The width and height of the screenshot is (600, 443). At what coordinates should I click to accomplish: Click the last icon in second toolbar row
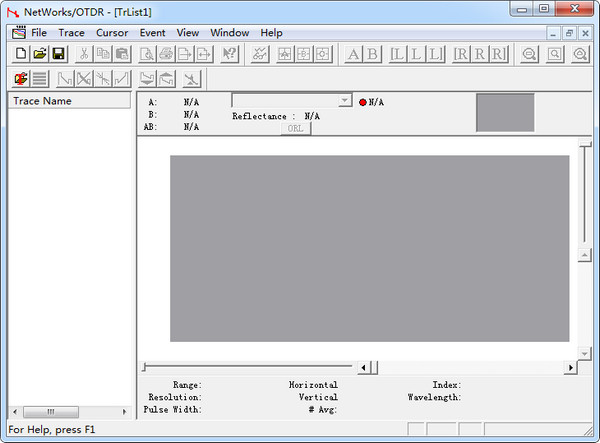(192, 79)
